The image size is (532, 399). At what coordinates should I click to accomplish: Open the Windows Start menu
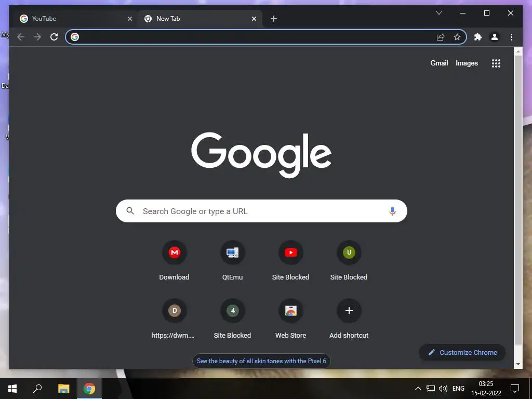(x=12, y=389)
